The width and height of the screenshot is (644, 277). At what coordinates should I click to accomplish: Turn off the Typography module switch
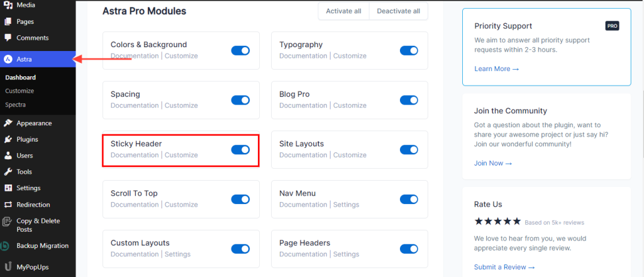(409, 50)
